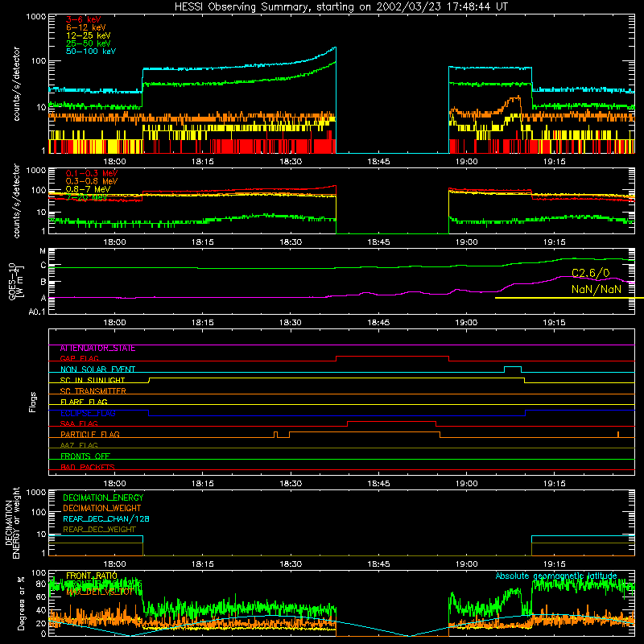Click the NON_SOLAR_EVENT raised pulse
This screenshot has height=644, width=644.
[x=513, y=367]
